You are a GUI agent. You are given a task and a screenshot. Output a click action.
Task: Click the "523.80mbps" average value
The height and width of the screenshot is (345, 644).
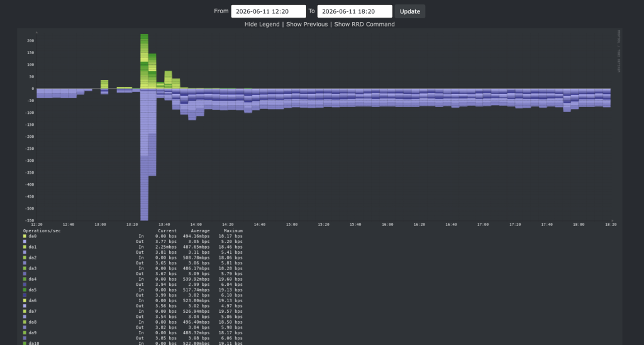196,300
